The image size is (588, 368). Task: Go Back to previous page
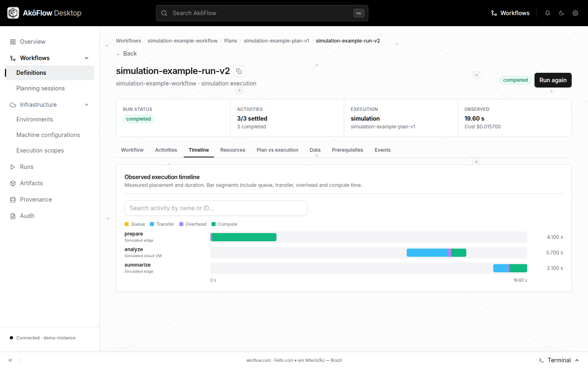pos(127,54)
